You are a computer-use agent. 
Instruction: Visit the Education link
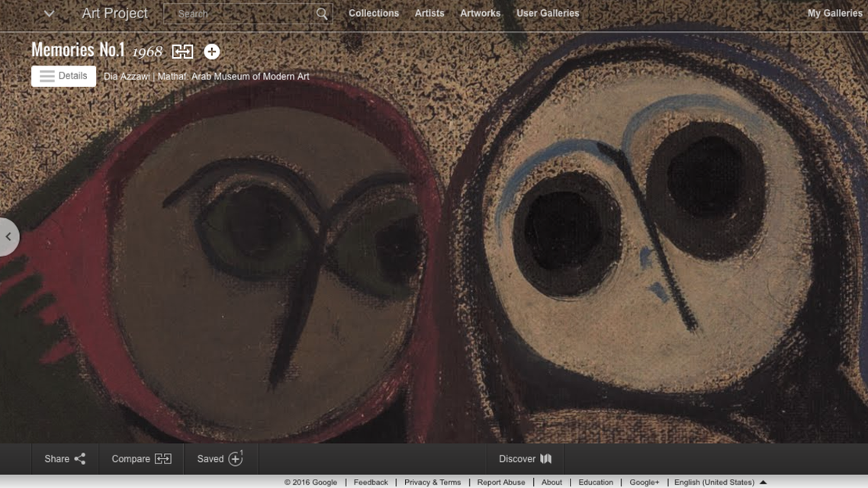coord(596,483)
